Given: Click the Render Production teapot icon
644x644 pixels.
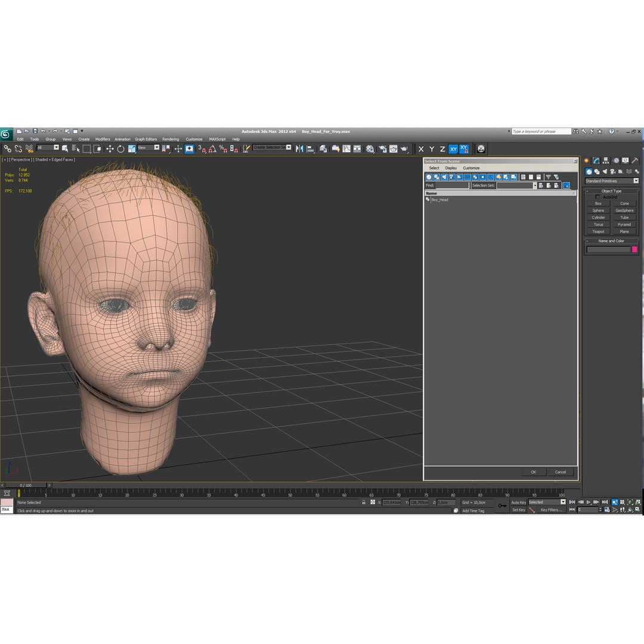Looking at the screenshot, I should click(x=404, y=148).
